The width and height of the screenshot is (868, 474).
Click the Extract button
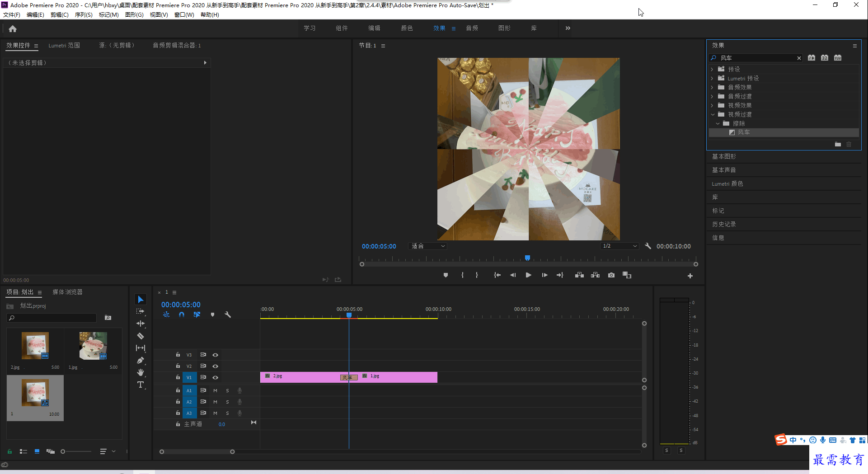596,275
